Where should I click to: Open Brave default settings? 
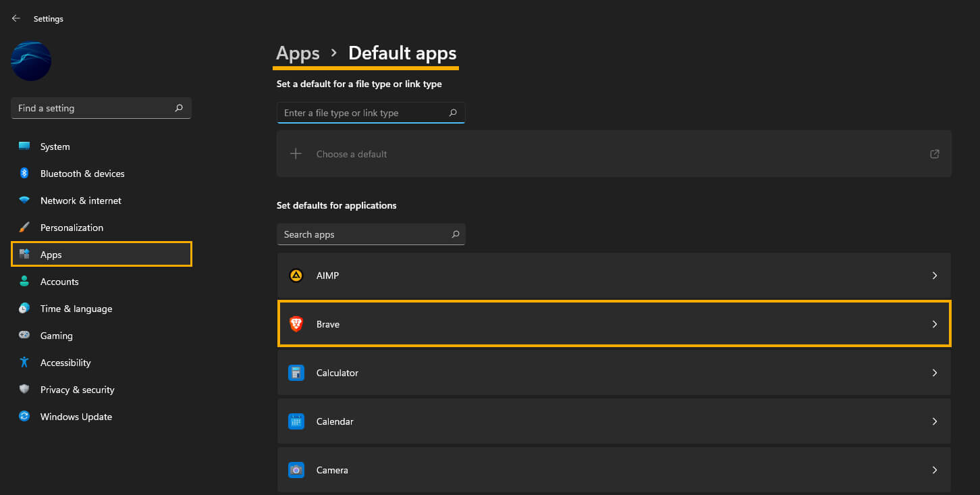614,323
